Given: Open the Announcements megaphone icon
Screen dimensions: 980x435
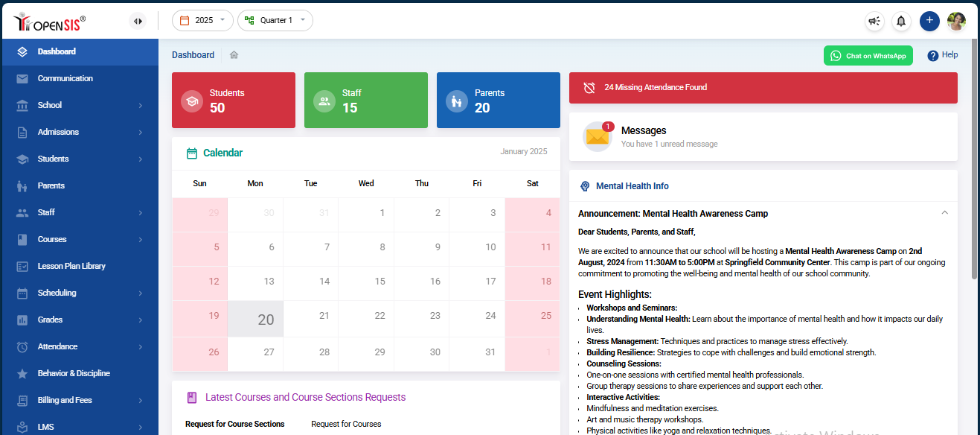Looking at the screenshot, I should tap(873, 21).
